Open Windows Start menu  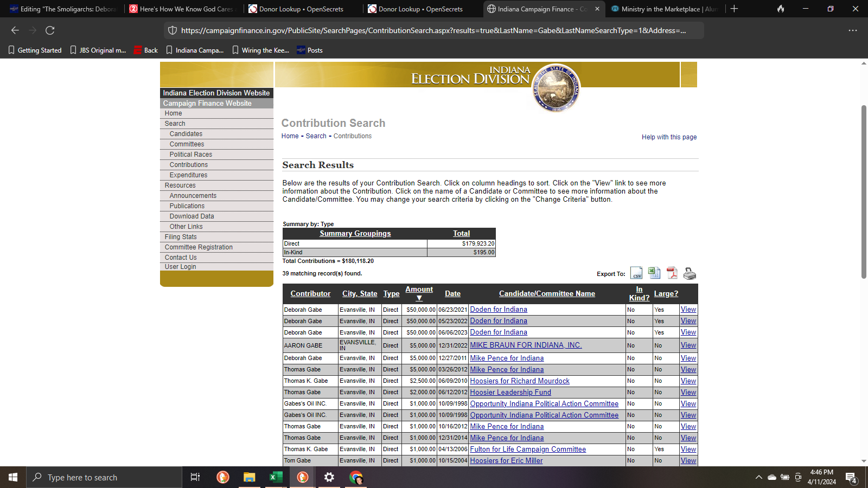click(13, 477)
